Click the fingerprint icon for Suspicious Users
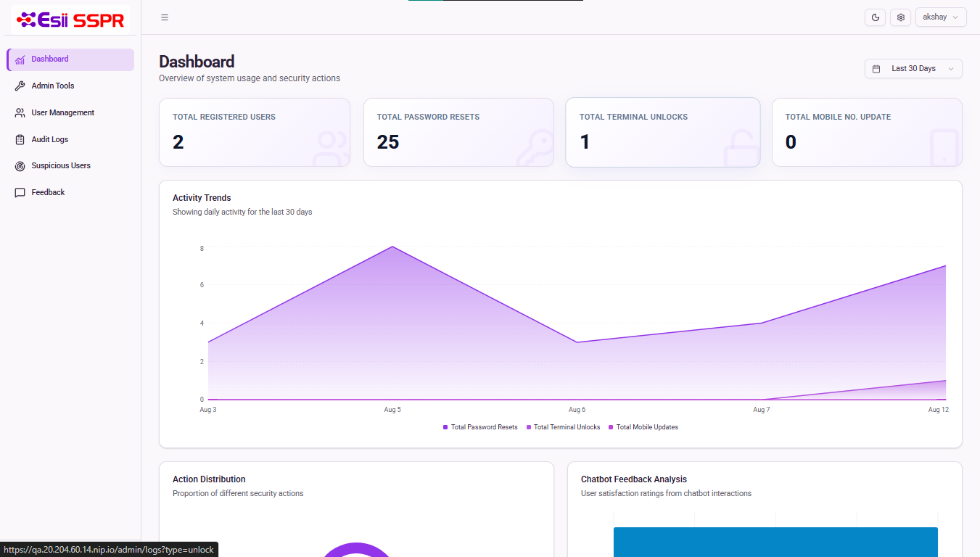 (20, 166)
